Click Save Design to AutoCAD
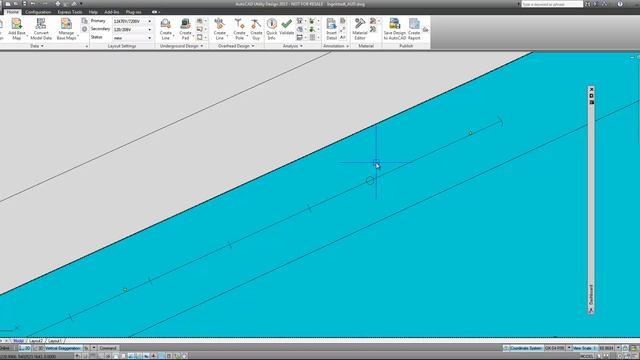Image resolution: width=640 pixels, height=360 pixels. coord(395,29)
